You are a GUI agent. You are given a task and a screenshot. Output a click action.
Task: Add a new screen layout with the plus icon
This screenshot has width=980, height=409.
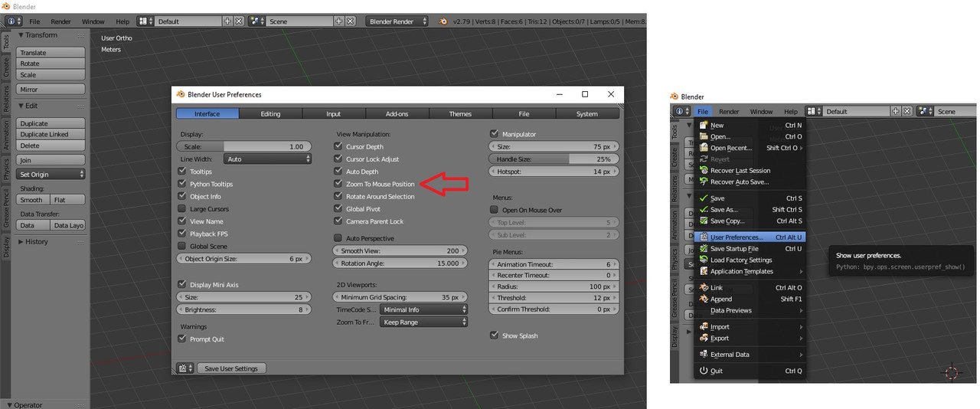click(x=227, y=21)
